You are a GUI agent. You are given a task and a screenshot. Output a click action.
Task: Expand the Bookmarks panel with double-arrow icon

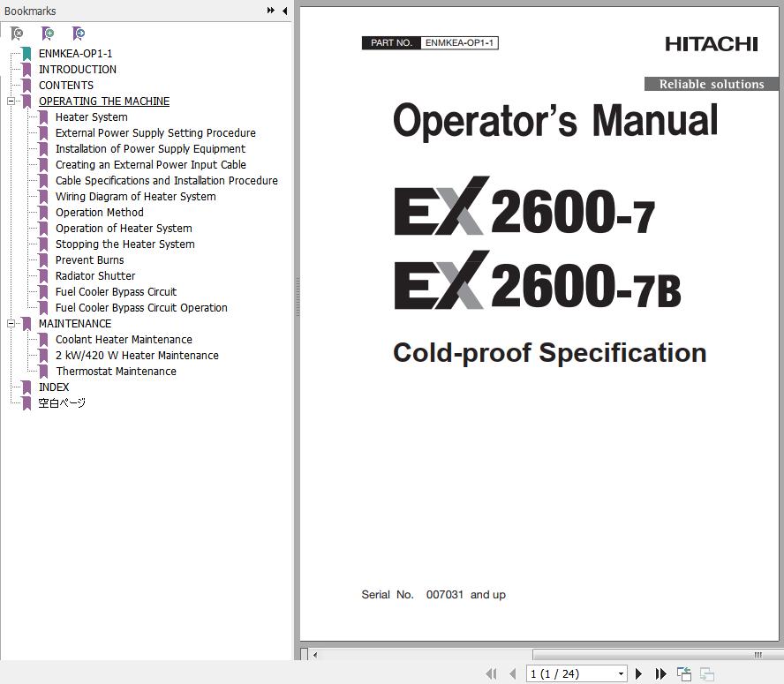(270, 11)
